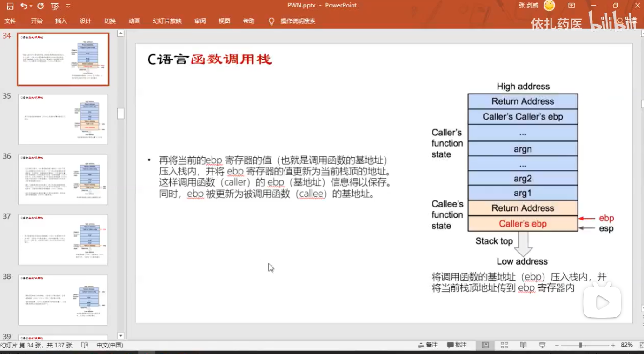The width and height of the screenshot is (644, 354).
Task: Click the Callee's function state label
Action: click(447, 215)
